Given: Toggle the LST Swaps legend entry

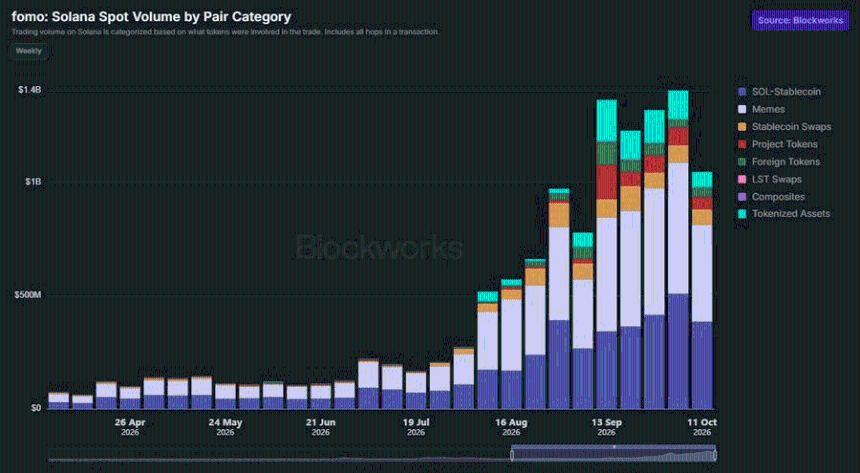Looking at the screenshot, I should click(770, 179).
